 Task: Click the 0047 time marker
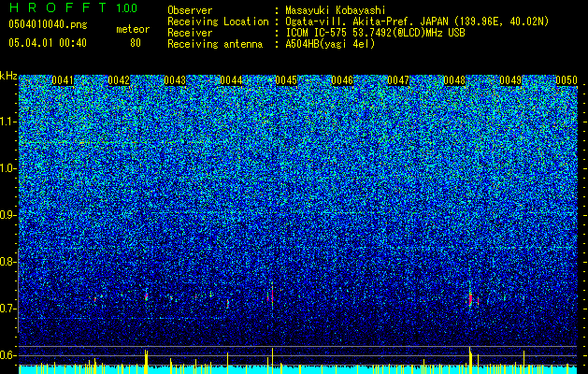(398, 80)
